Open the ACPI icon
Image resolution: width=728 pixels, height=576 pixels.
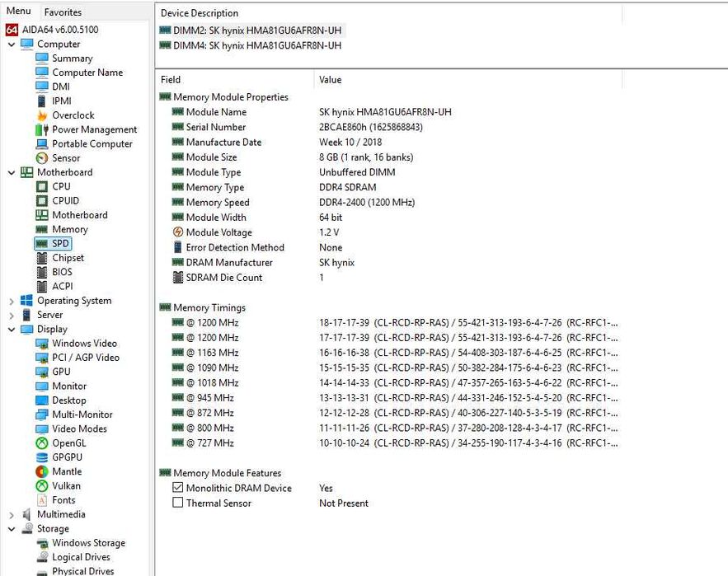tap(42, 287)
